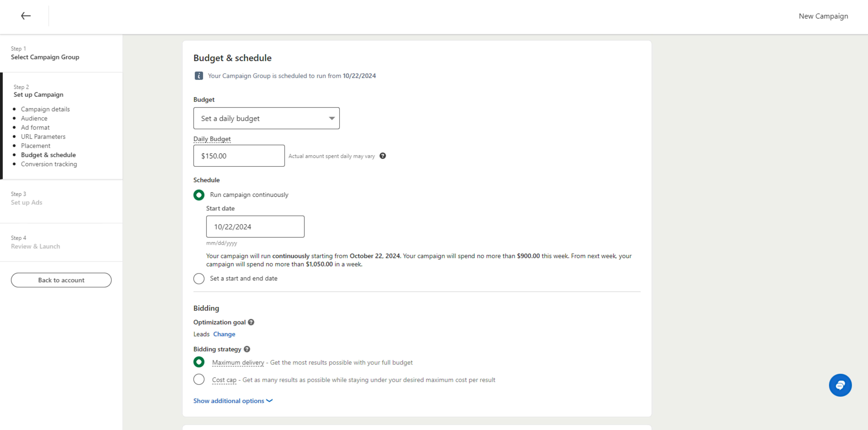Click the info icon beside Campaign Group notice
This screenshot has height=430, width=868.
pyautogui.click(x=199, y=76)
